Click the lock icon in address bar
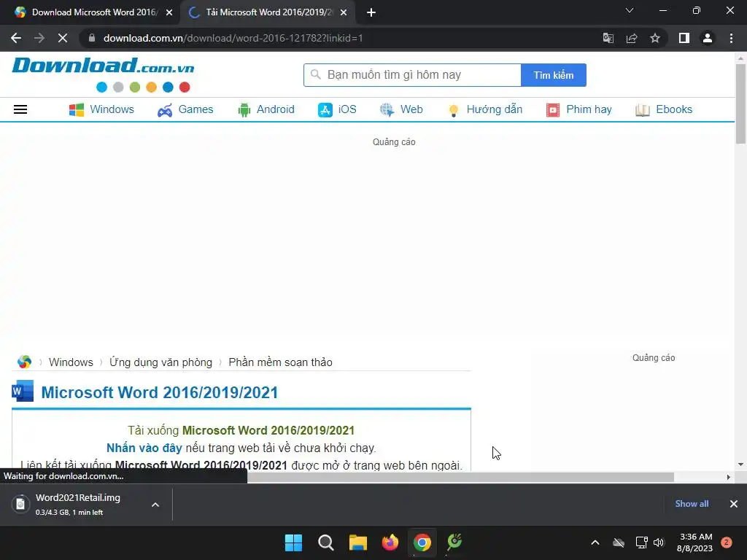 (92, 38)
